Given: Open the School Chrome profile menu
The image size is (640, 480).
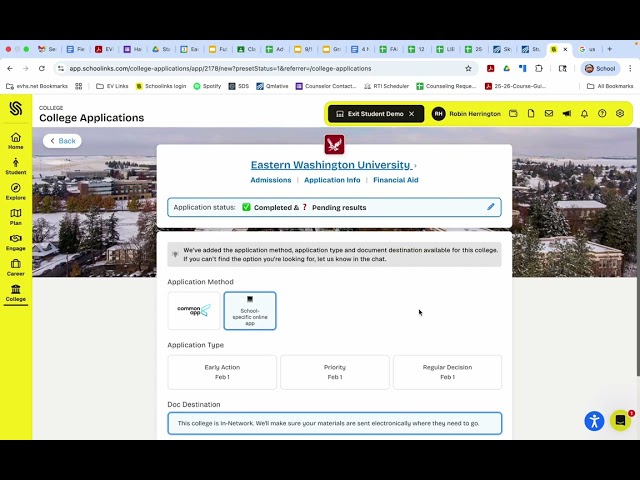Looking at the screenshot, I should pos(600,69).
